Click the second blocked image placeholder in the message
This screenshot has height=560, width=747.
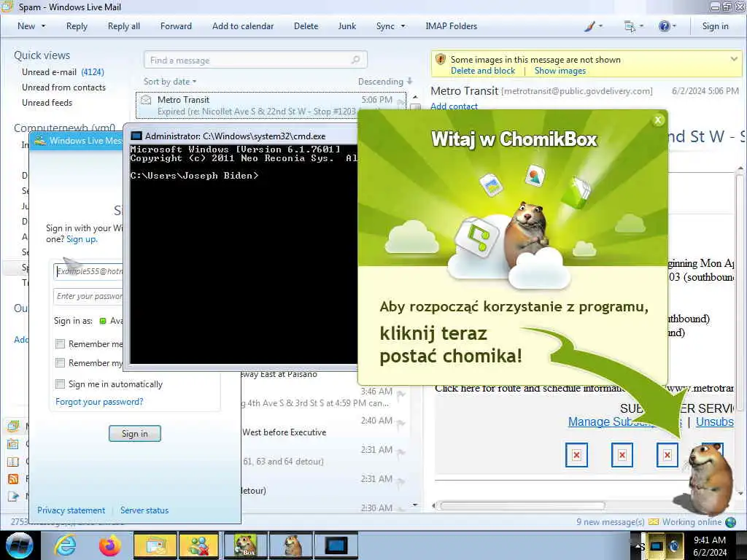[x=622, y=455]
